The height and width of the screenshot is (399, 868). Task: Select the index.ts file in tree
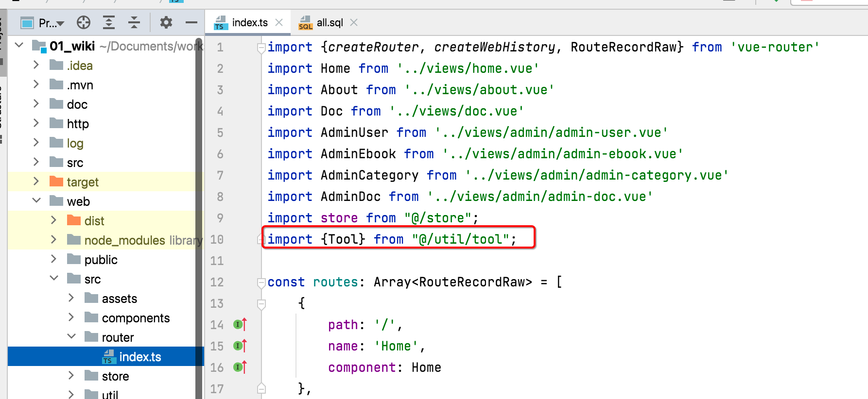click(x=102, y=356)
